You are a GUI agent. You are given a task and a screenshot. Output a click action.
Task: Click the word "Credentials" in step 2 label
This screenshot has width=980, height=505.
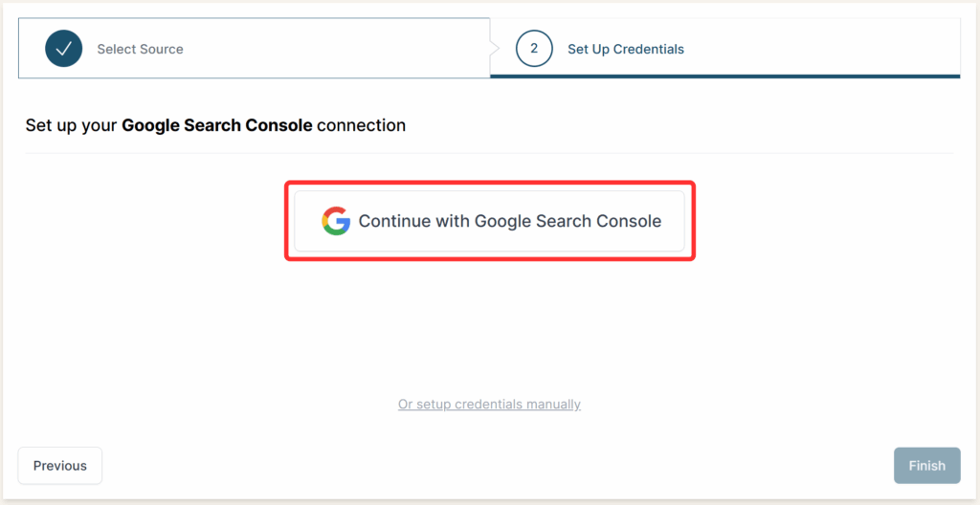(649, 49)
